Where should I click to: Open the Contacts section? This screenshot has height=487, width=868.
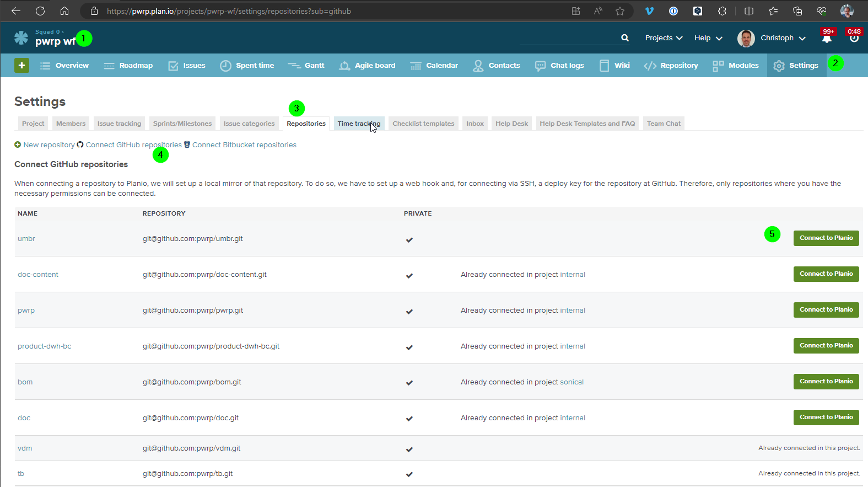pyautogui.click(x=497, y=66)
